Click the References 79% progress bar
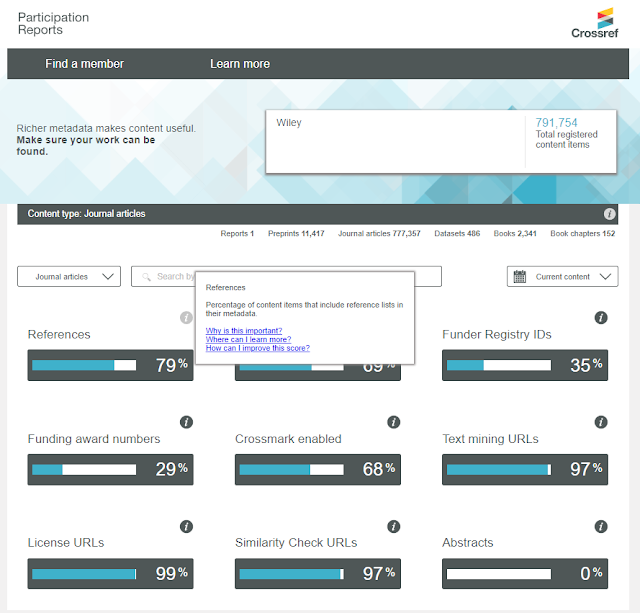The image size is (640, 613). pos(110,365)
